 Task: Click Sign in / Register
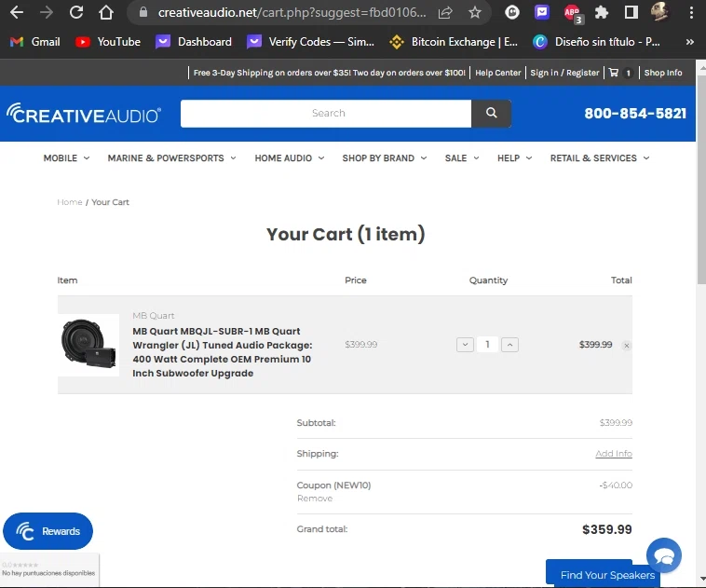tap(564, 73)
